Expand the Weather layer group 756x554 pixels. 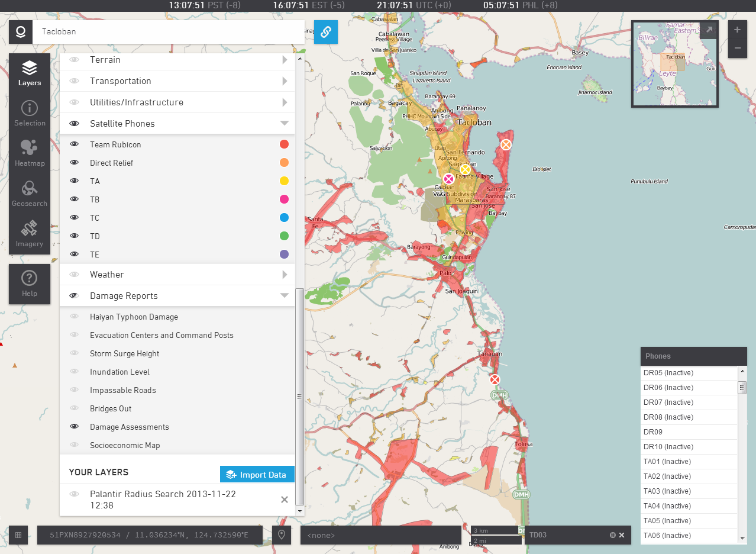pyautogui.click(x=285, y=275)
